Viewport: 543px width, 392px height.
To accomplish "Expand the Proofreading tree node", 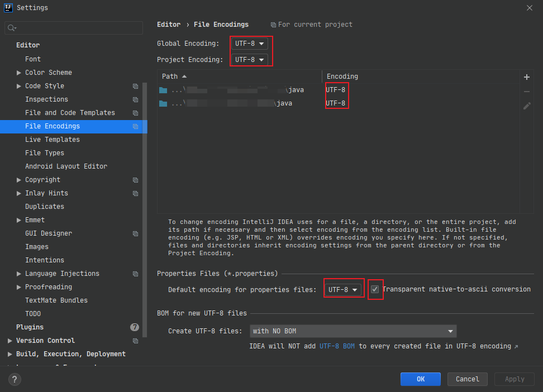I will (x=18, y=288).
